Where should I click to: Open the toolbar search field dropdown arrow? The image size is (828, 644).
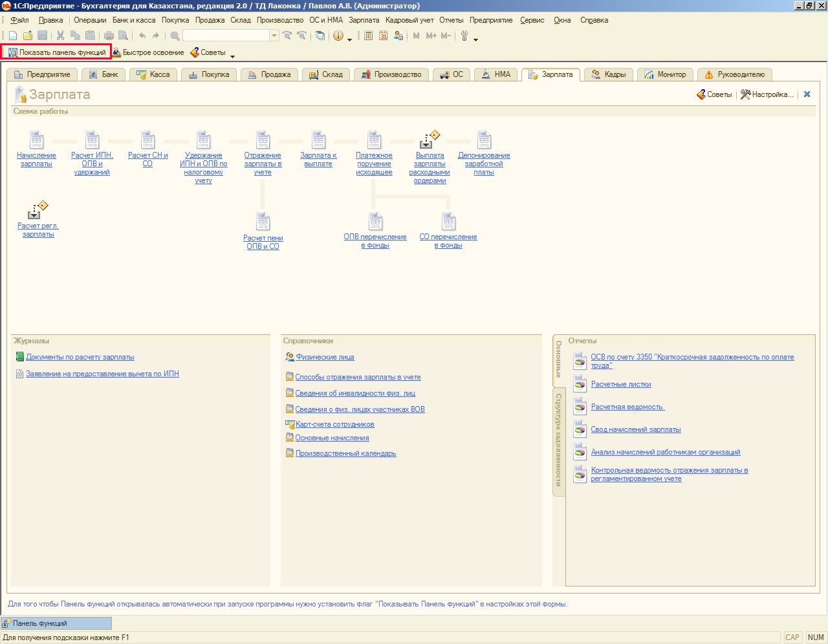(x=274, y=36)
